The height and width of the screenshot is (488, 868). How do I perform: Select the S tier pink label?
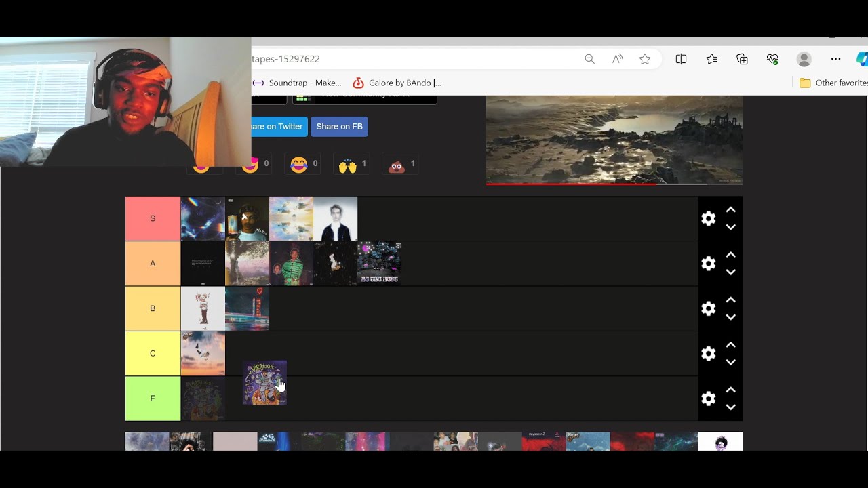[x=153, y=218]
